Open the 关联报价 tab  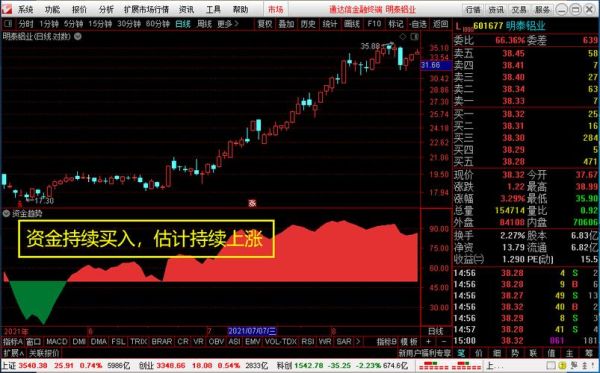pos(44,353)
